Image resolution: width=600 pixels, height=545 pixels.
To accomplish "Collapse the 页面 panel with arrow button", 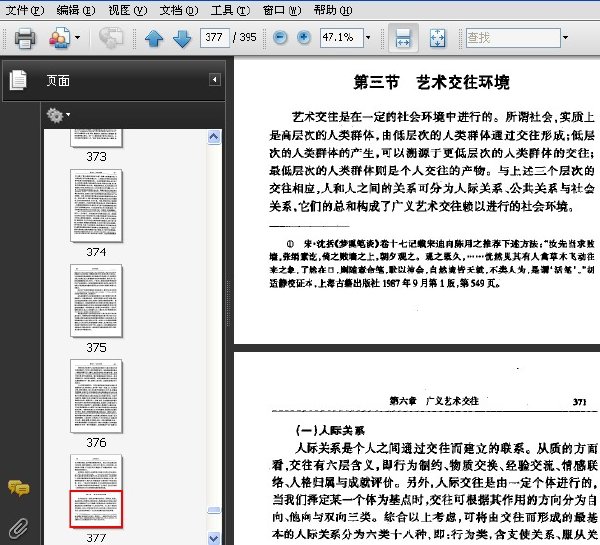I will pos(215,80).
